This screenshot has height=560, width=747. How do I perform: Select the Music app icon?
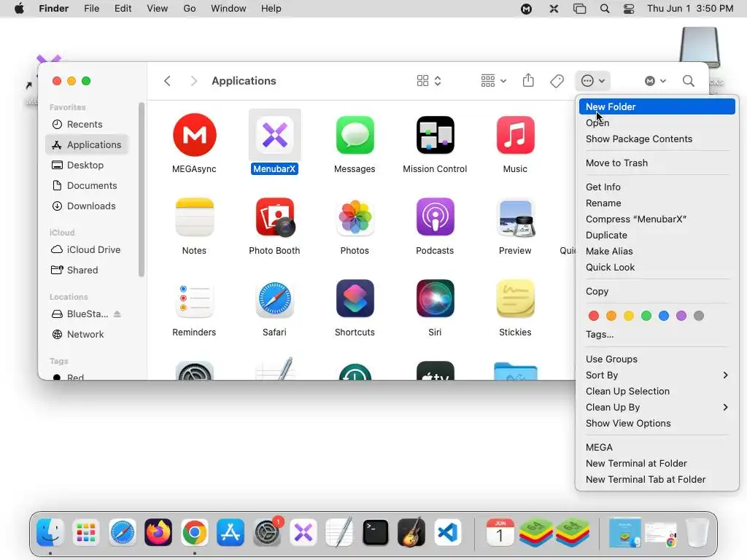pos(515,135)
